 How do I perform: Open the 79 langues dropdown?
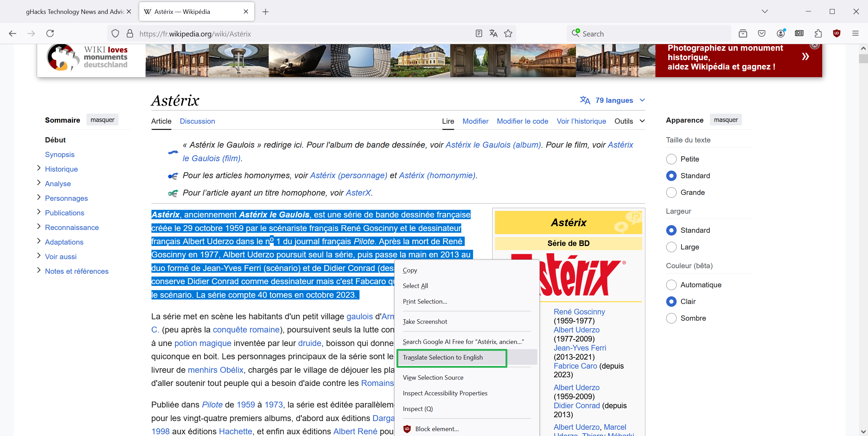pos(613,100)
